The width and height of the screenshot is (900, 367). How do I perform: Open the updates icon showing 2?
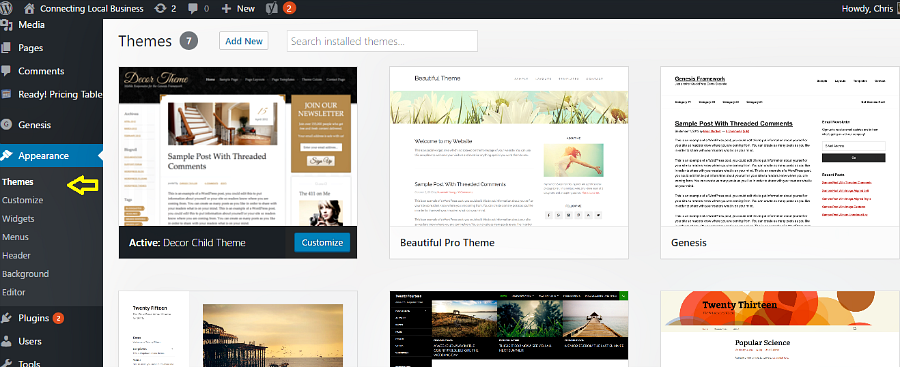point(161,9)
